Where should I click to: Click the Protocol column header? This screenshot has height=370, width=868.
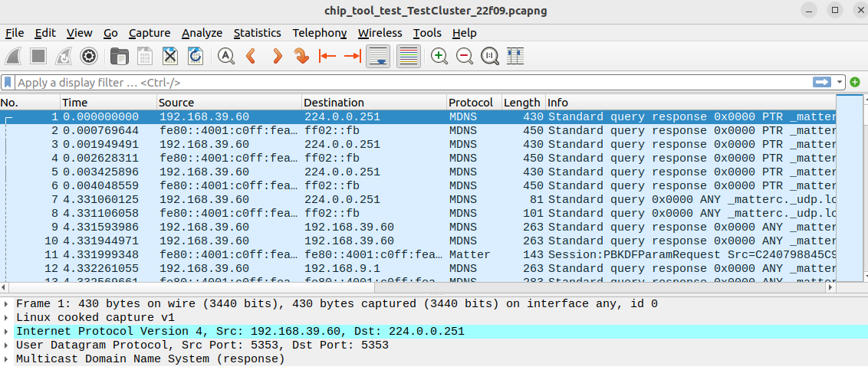[471, 103]
